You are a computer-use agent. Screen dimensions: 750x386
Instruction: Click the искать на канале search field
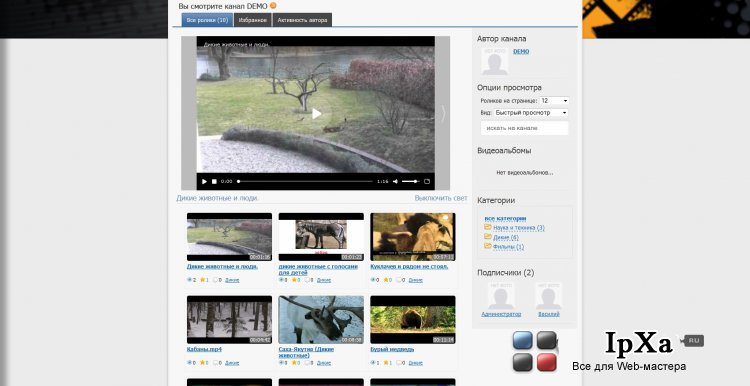pos(525,128)
